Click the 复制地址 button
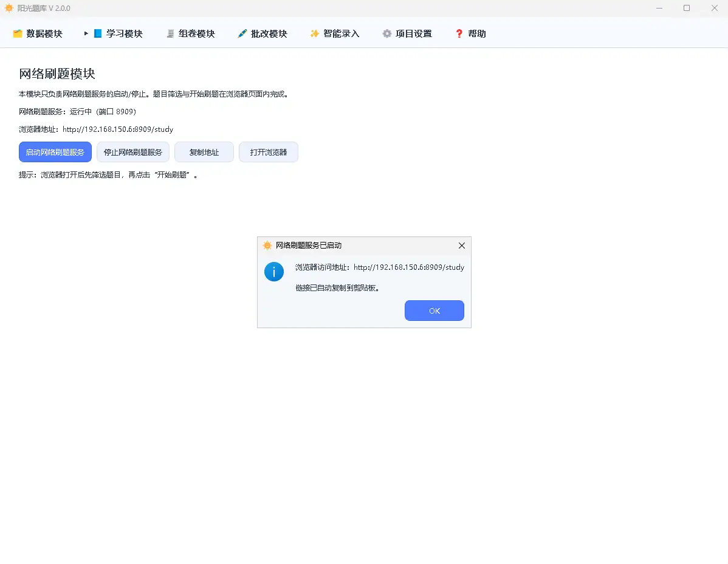 [x=204, y=152]
